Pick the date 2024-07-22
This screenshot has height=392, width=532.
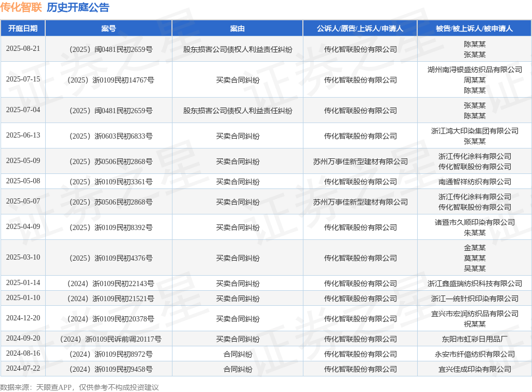[23, 369]
